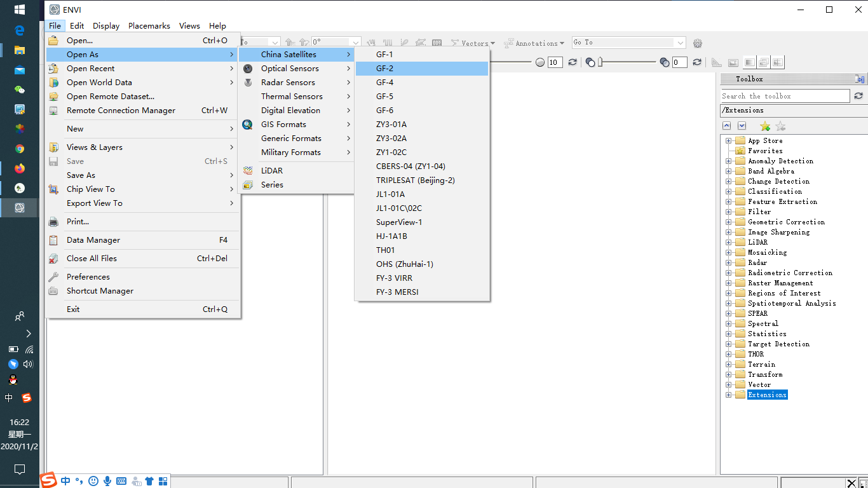Click Close All Files in the File menu

[x=142, y=258]
